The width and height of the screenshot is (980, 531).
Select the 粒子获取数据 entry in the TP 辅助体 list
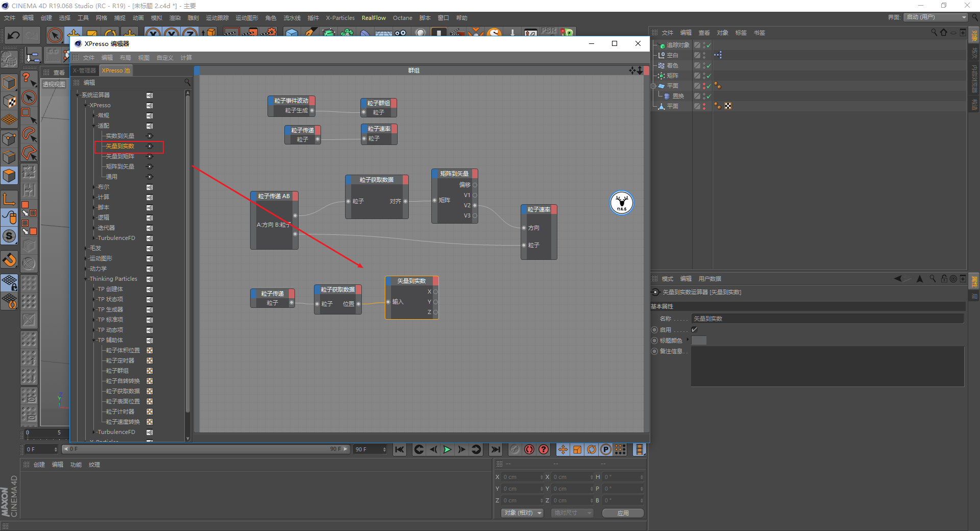[x=122, y=391]
